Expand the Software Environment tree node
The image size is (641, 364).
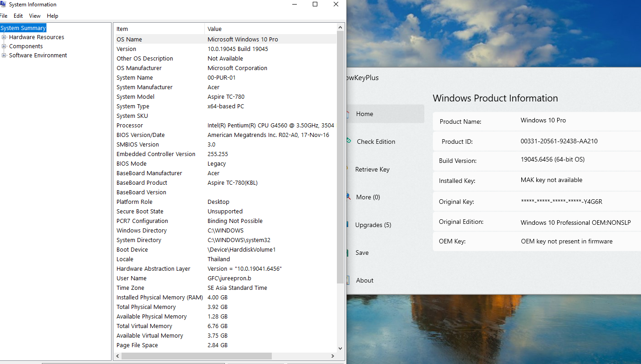[4, 56]
